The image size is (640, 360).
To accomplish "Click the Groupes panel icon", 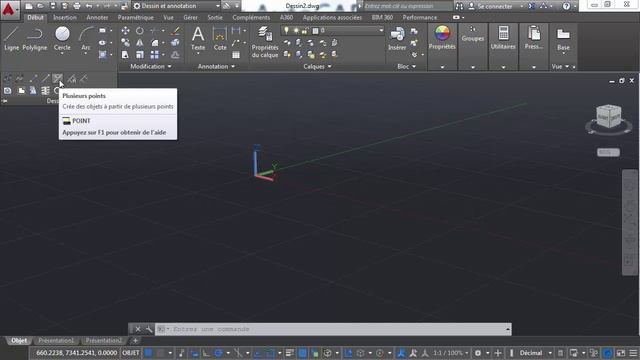I will pyautogui.click(x=473, y=29).
